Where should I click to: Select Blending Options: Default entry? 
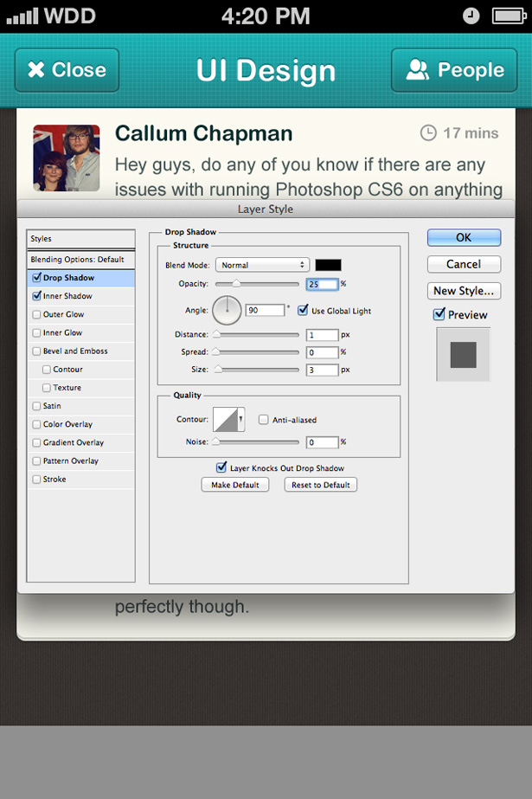tap(78, 259)
